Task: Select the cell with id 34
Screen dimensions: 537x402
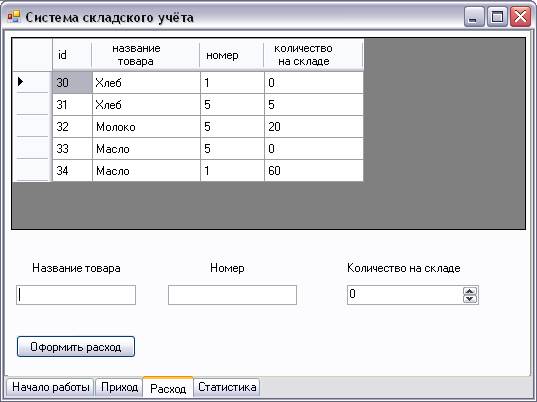Action: click(72, 171)
